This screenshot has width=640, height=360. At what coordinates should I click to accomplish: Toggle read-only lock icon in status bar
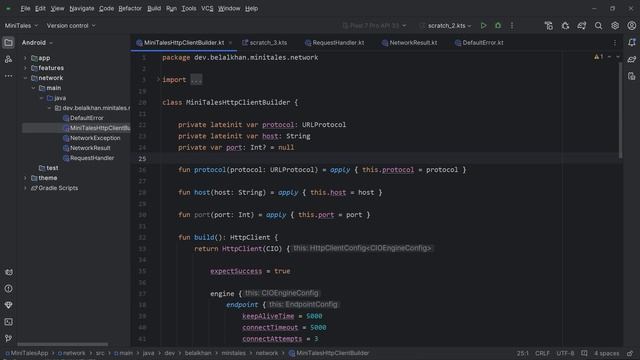(x=630, y=353)
